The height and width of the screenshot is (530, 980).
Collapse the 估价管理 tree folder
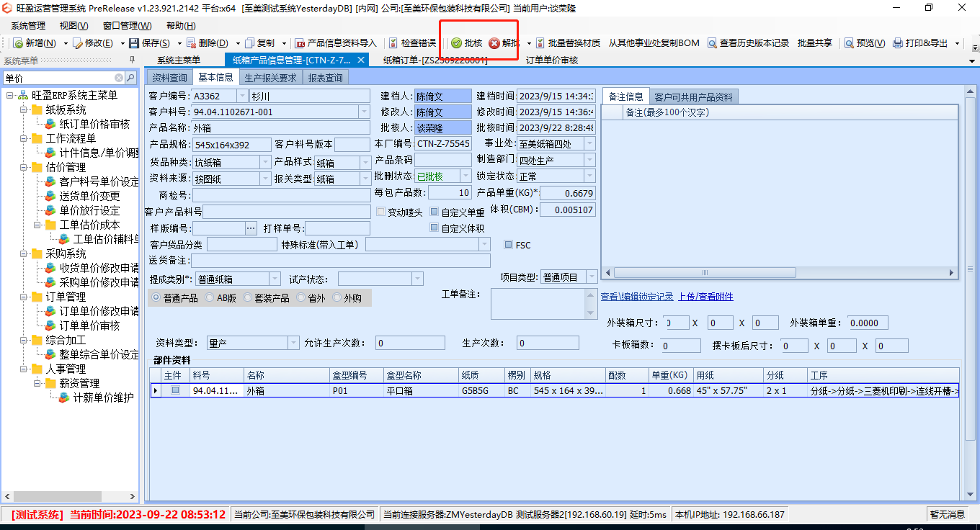pyautogui.click(x=23, y=167)
